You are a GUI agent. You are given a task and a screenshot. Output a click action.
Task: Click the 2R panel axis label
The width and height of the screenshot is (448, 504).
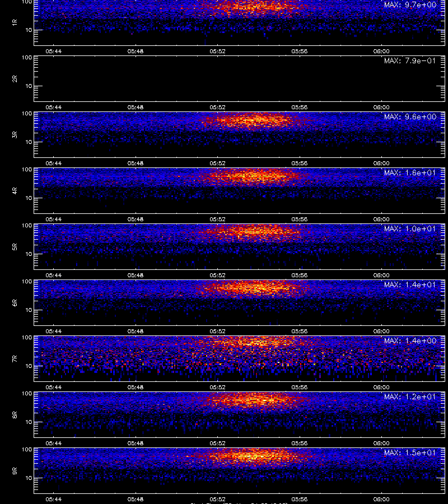coord(15,79)
